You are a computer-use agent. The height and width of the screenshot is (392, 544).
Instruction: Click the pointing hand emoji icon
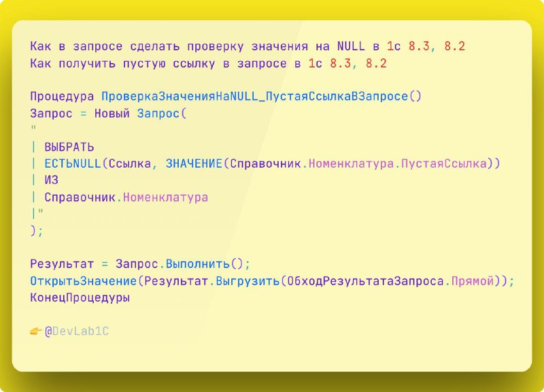(36, 332)
